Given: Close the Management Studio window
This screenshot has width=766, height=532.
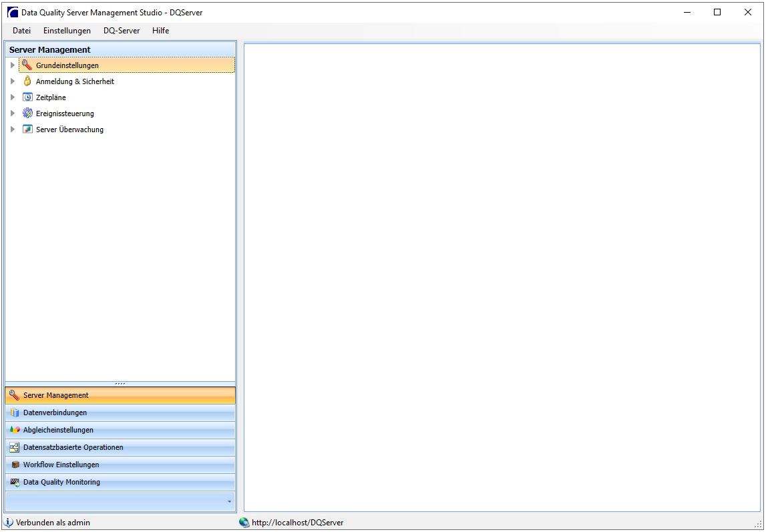Looking at the screenshot, I should coord(747,12).
